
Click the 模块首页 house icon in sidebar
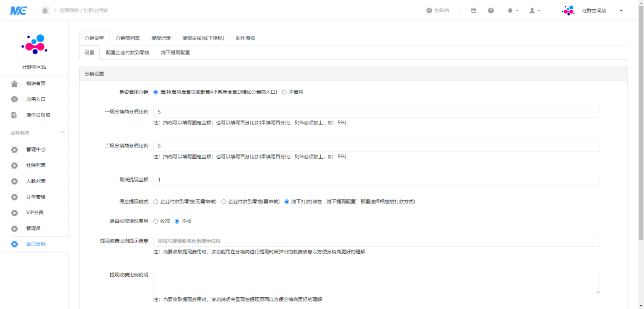coord(14,84)
